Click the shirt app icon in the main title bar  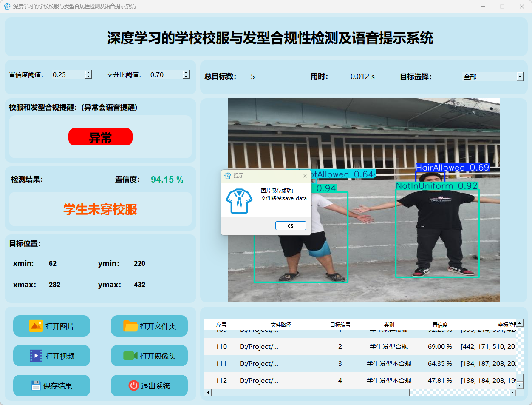click(7, 6)
